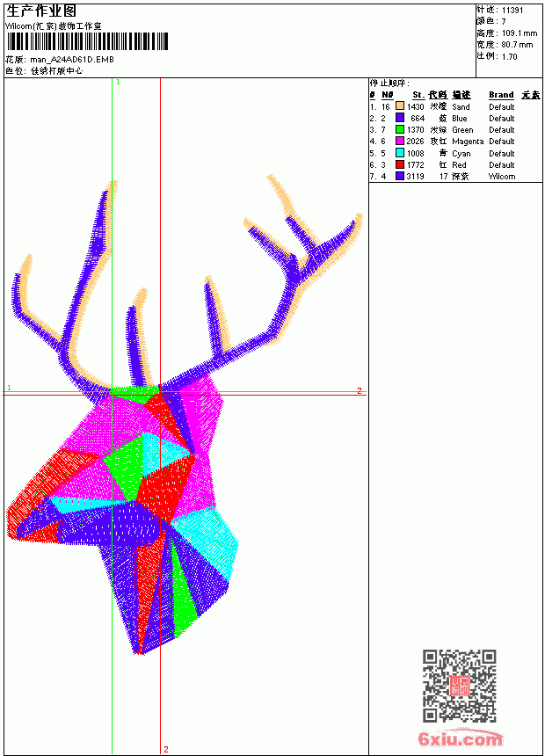
Task: Click the green horizontal guide marker 1
Action: click(x=9, y=388)
